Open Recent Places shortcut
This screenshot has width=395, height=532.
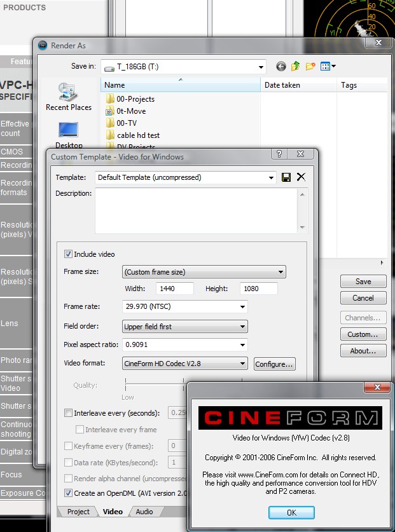[69, 97]
